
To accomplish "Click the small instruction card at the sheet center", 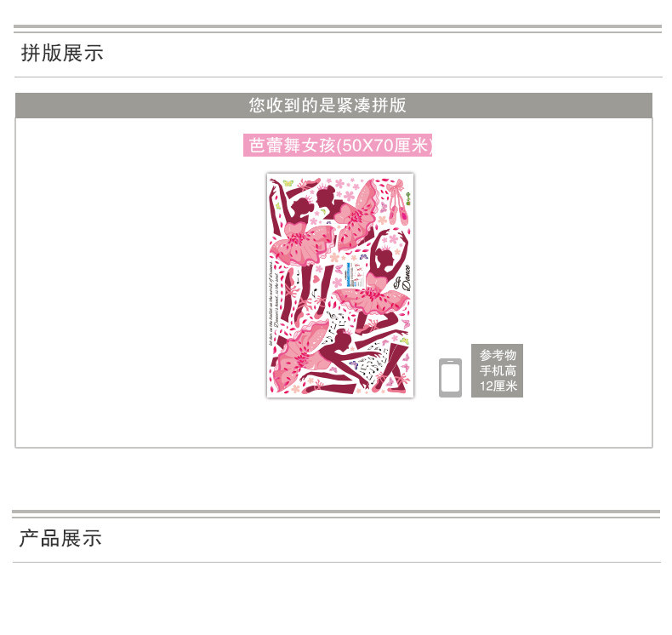I will pyautogui.click(x=355, y=274).
